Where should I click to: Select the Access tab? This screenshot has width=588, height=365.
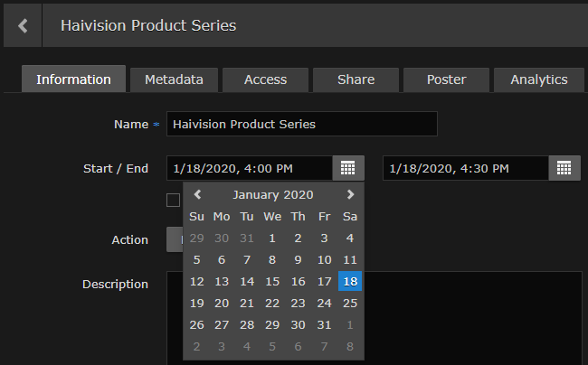(x=265, y=80)
